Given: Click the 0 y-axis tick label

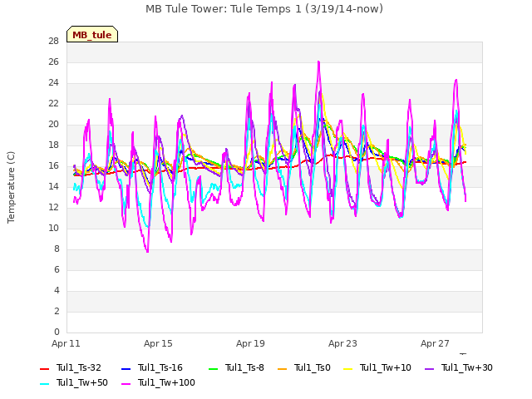Looking at the screenshot, I should point(57,332).
